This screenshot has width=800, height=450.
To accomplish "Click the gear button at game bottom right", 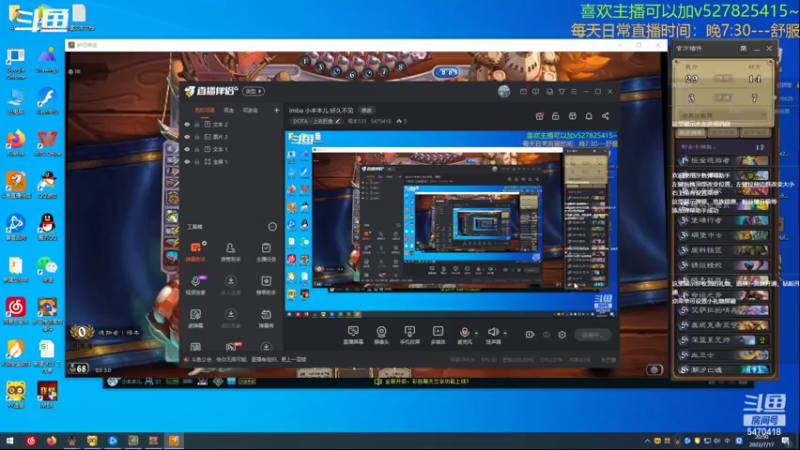I will point(655,370).
